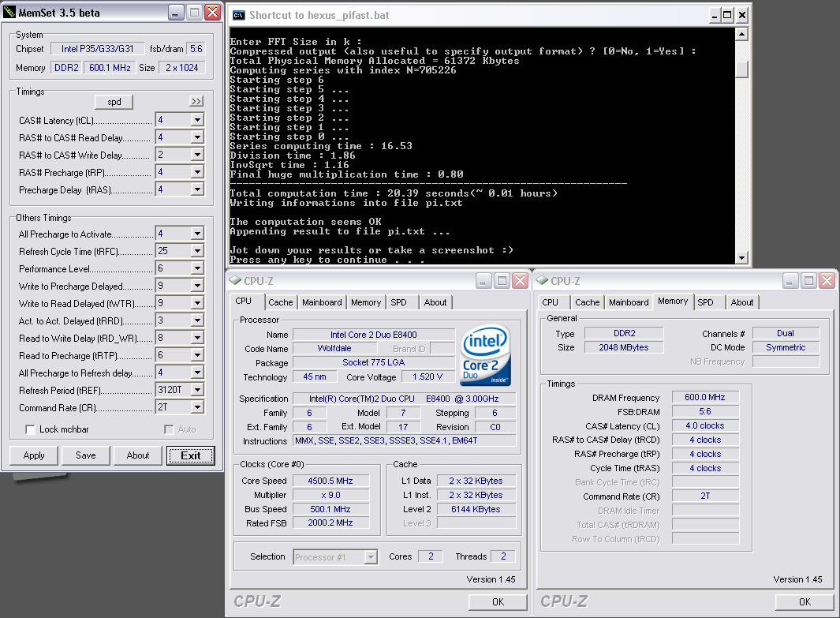840x618 pixels.
Task: Close the CPU-Z Memory tab window
Action: point(827,280)
